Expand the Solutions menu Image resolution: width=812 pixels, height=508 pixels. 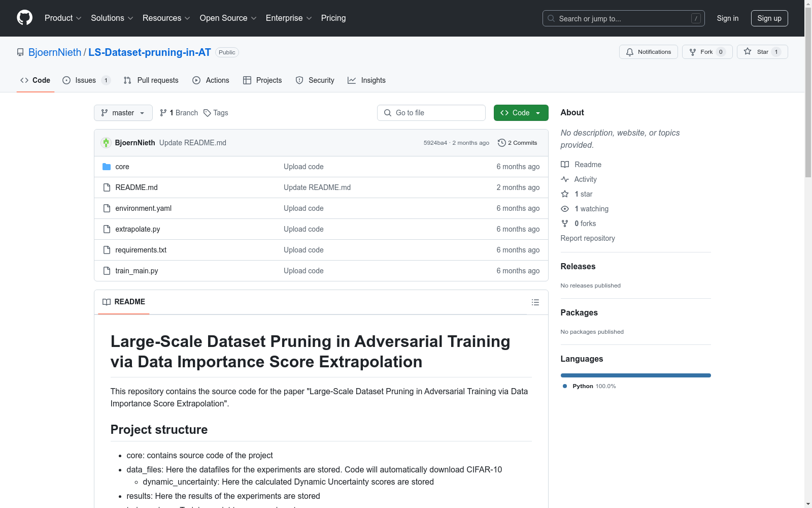coord(112,18)
